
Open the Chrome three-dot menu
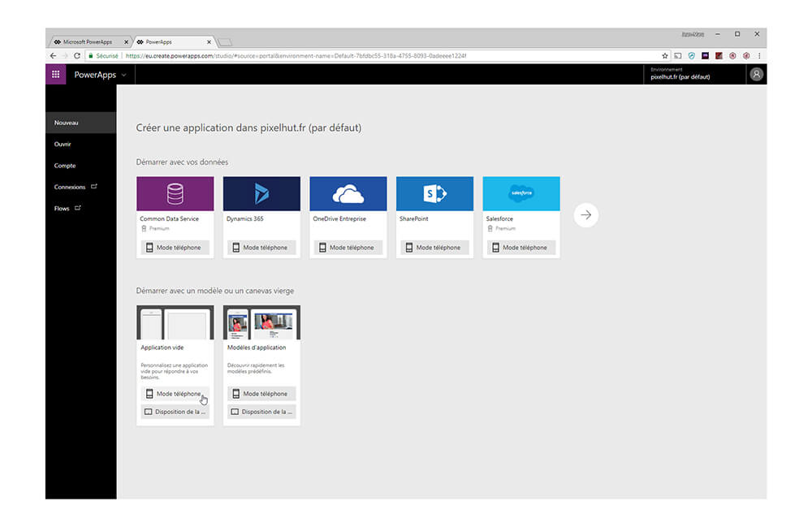click(759, 56)
